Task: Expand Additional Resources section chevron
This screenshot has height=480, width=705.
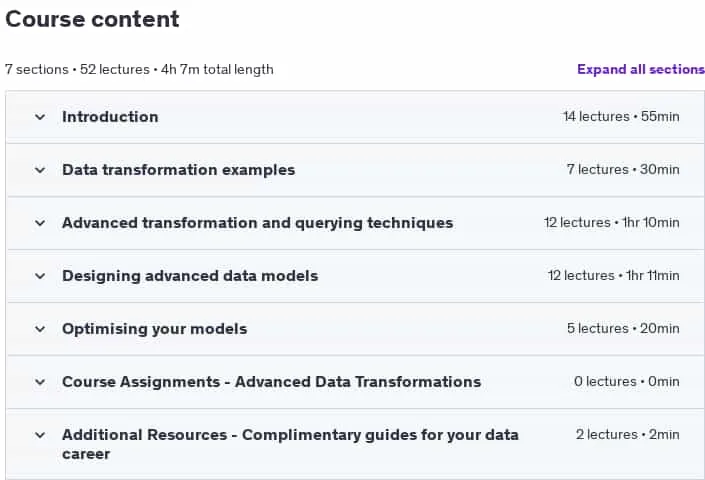Action: pyautogui.click(x=40, y=436)
